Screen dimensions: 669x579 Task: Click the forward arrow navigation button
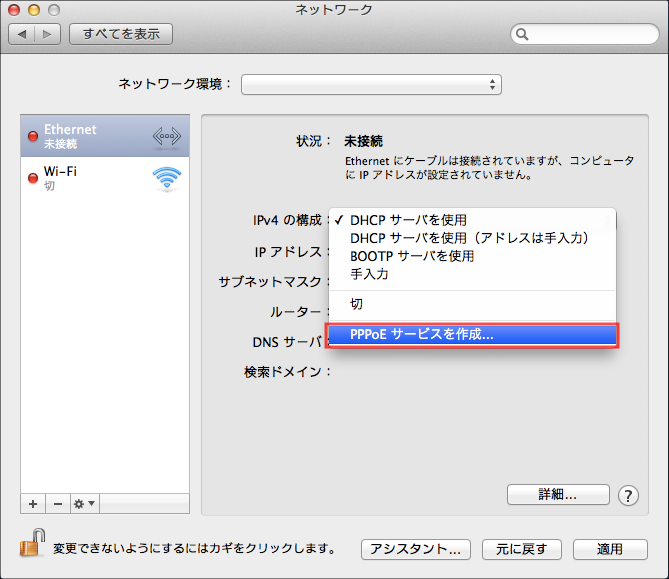tap(47, 34)
